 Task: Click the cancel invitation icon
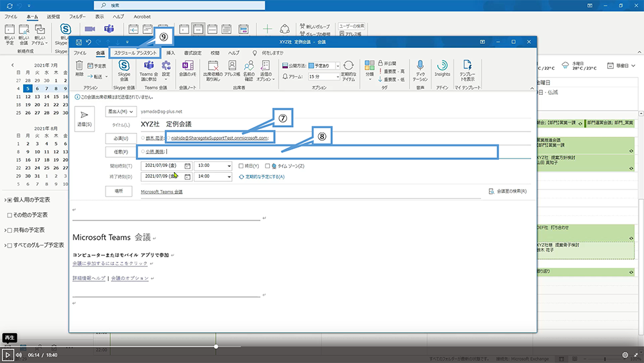pos(213,65)
